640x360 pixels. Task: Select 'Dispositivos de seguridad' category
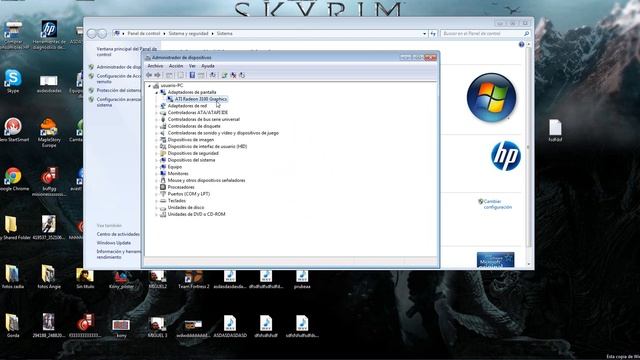tap(193, 153)
